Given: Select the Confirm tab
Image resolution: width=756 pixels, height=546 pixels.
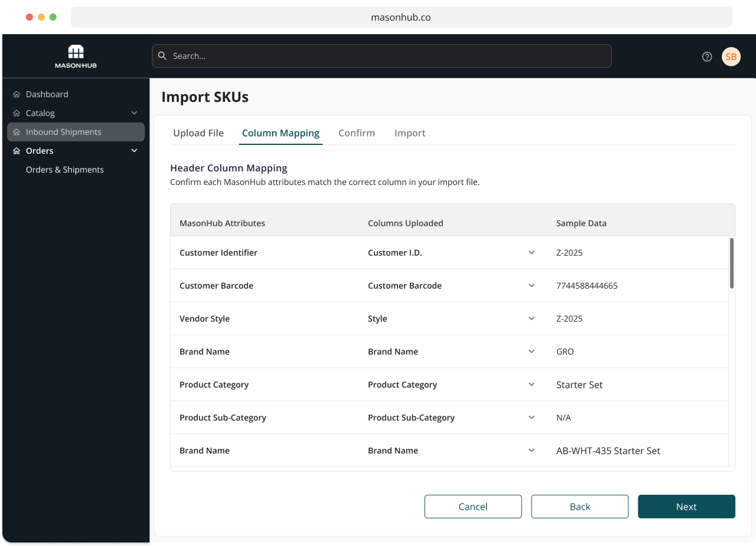Looking at the screenshot, I should pos(356,133).
